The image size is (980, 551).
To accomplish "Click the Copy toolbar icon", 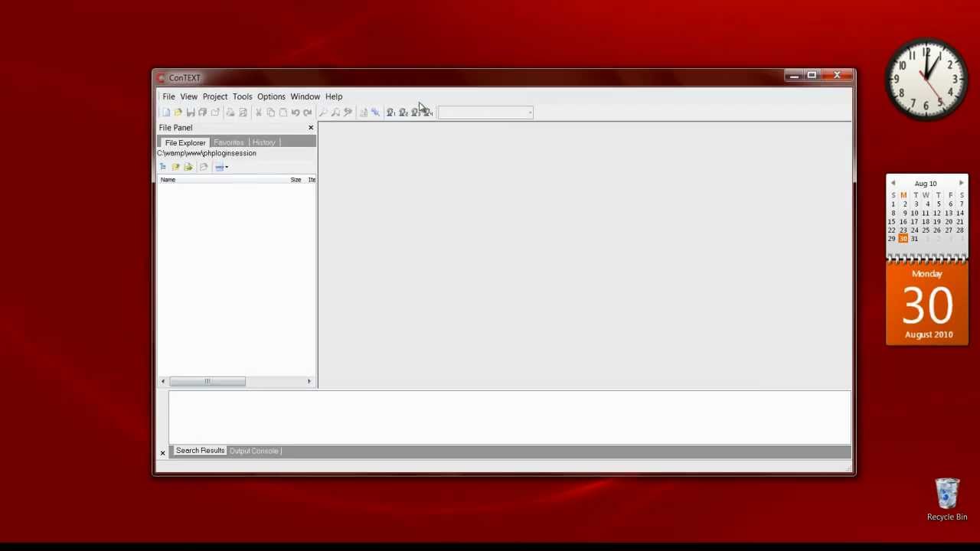I will [271, 112].
